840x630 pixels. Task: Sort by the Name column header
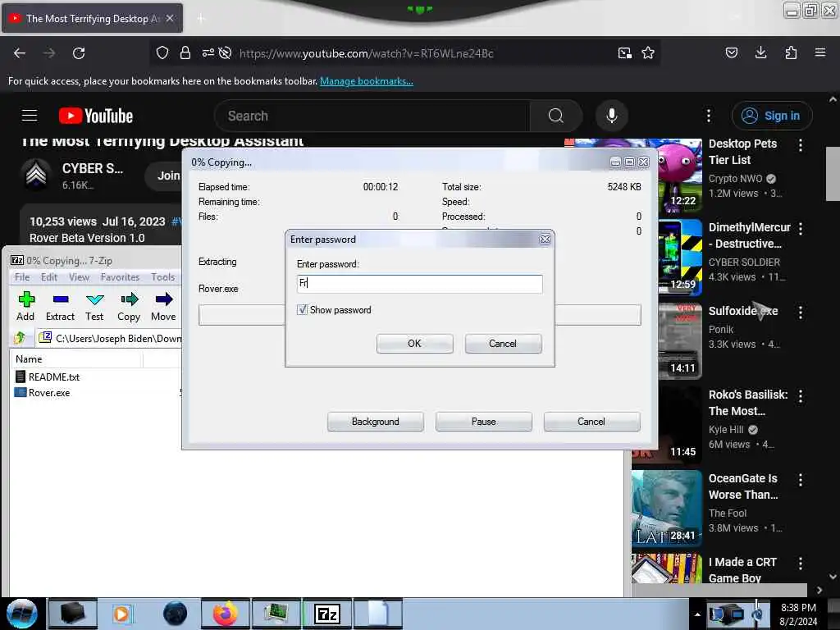[76, 359]
